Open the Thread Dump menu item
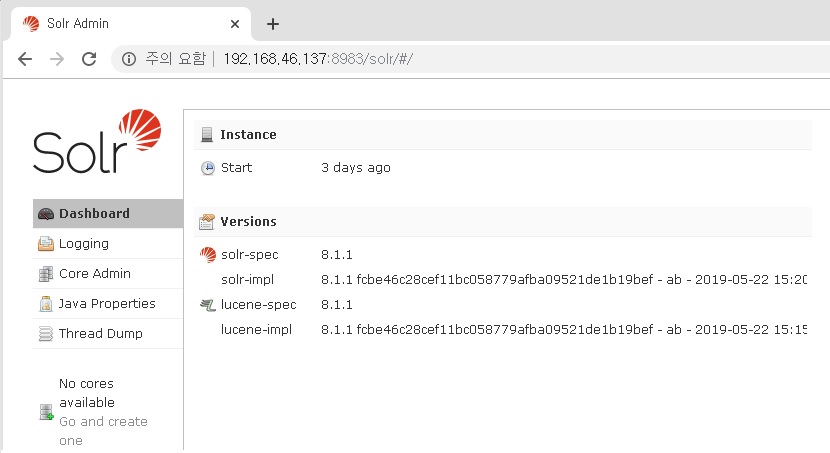This screenshot has width=830, height=453. coord(108,333)
